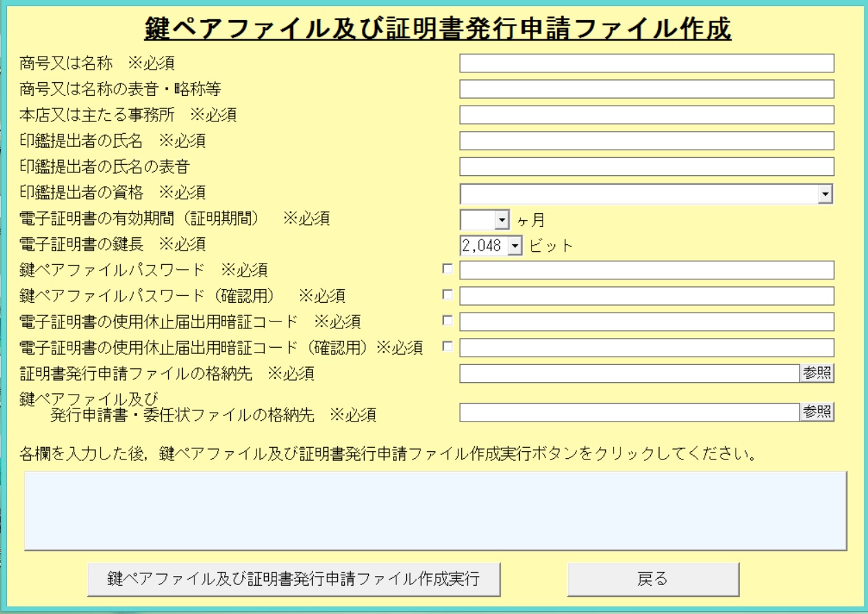Click the 商号又は名称 input field
The image size is (868, 614).
[647, 63]
